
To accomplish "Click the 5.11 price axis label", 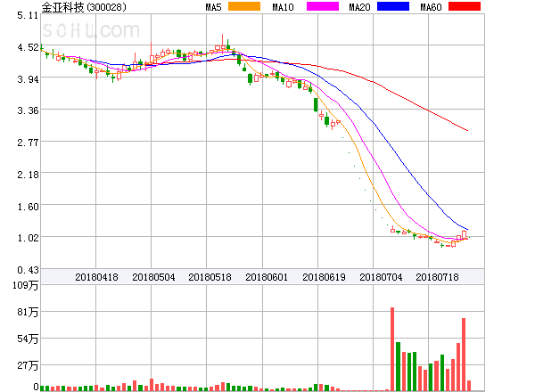I will click(28, 15).
